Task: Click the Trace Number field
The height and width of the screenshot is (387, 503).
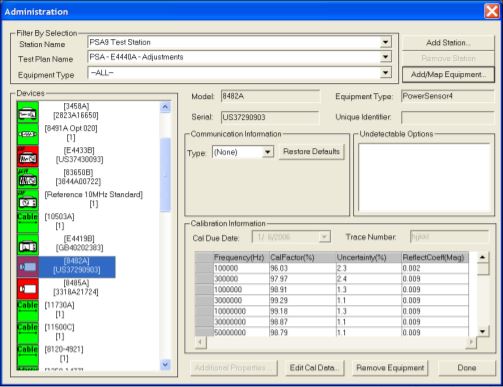Action: pos(449,237)
